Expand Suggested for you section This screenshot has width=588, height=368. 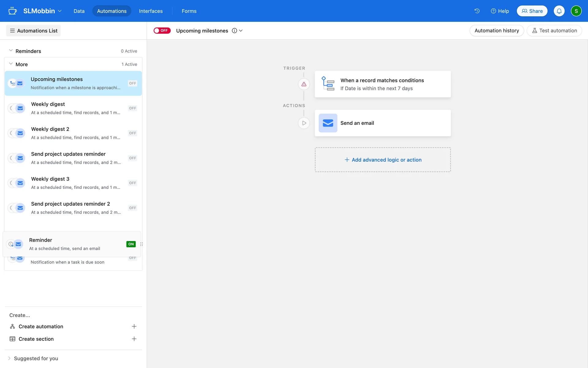click(9, 358)
